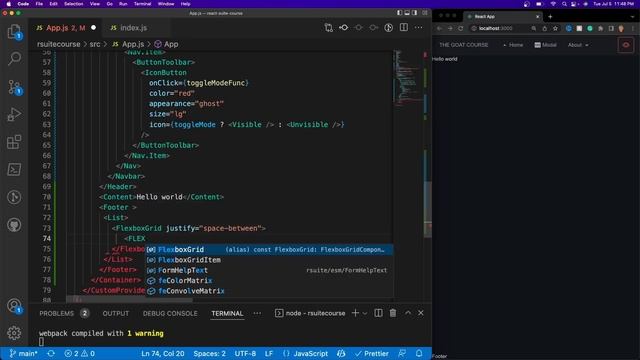Open the Extensions view
This screenshot has height=360, width=640.
tap(14, 142)
